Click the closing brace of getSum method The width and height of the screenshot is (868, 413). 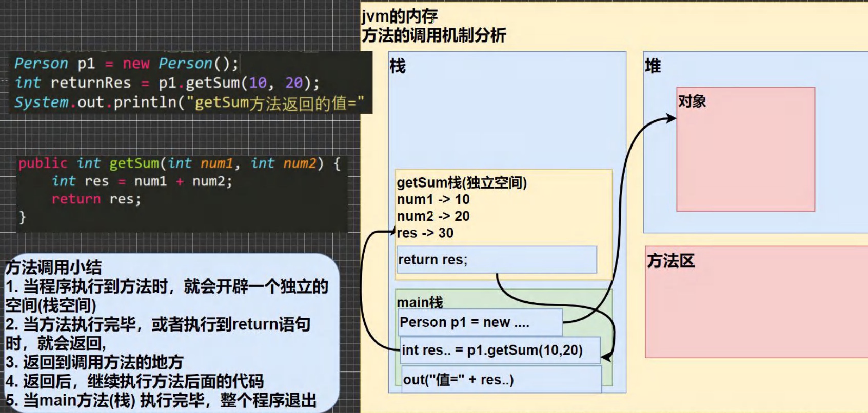22,217
